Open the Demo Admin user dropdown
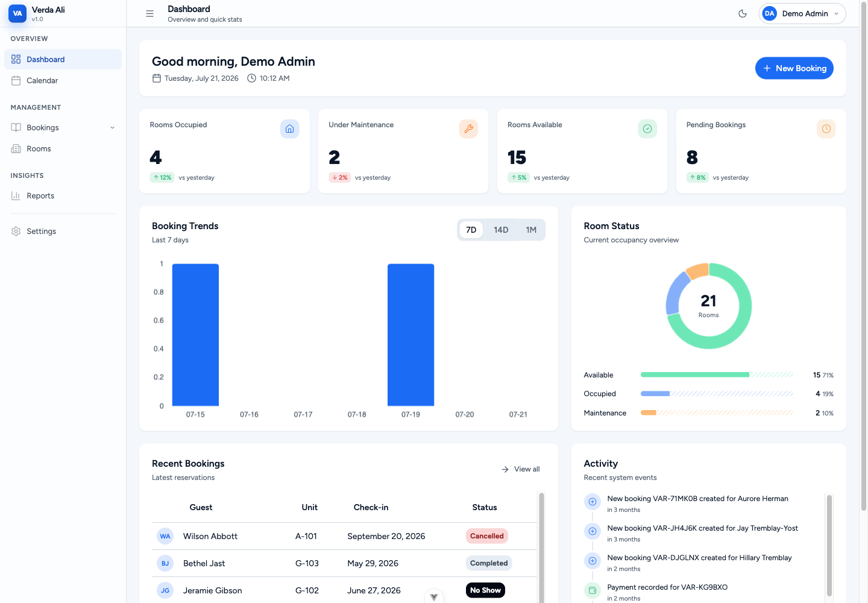 [802, 13]
